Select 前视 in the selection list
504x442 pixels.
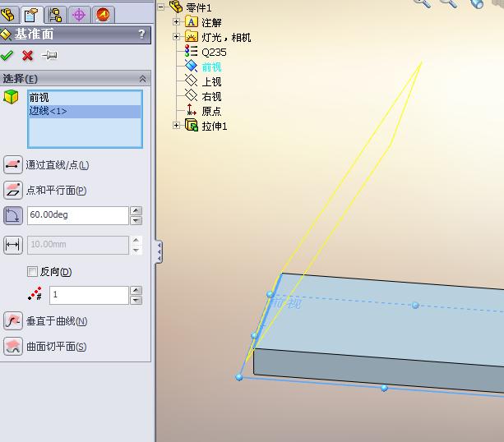pos(85,98)
